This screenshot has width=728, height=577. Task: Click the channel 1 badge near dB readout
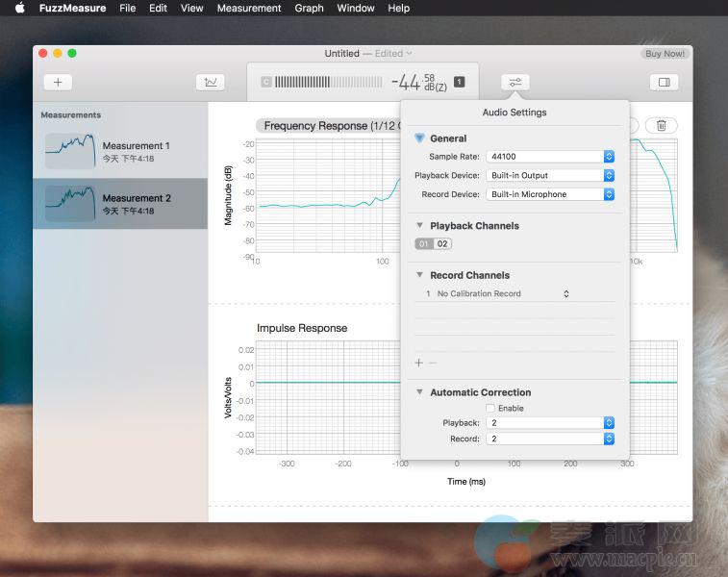[x=459, y=83]
